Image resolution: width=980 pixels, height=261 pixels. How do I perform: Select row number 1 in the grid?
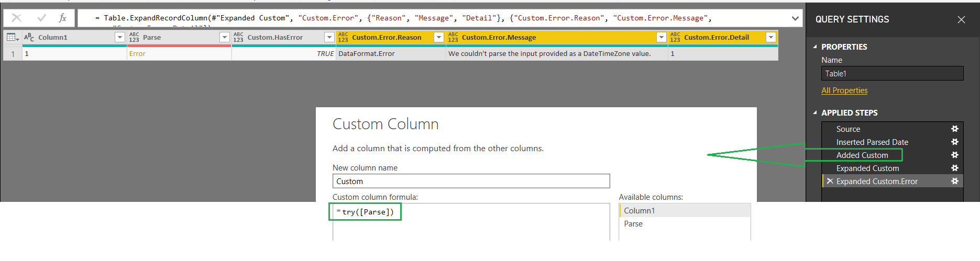pyautogui.click(x=13, y=53)
